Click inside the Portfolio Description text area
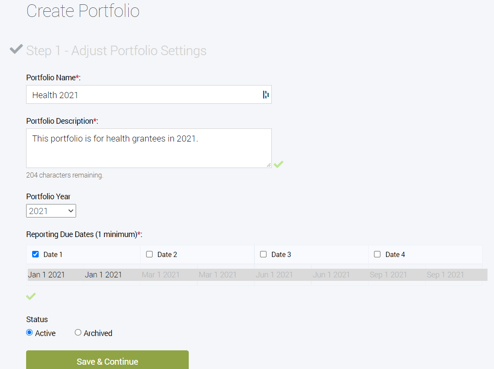494x369 pixels. click(x=149, y=148)
